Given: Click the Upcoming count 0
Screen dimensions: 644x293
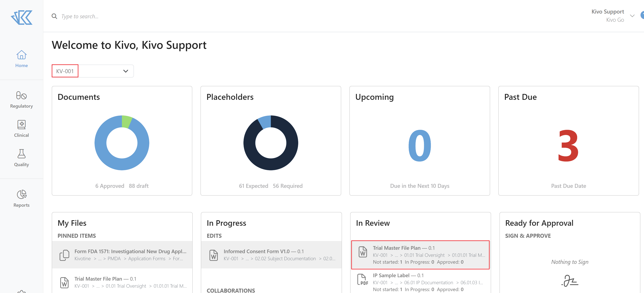Looking at the screenshot, I should tap(420, 146).
